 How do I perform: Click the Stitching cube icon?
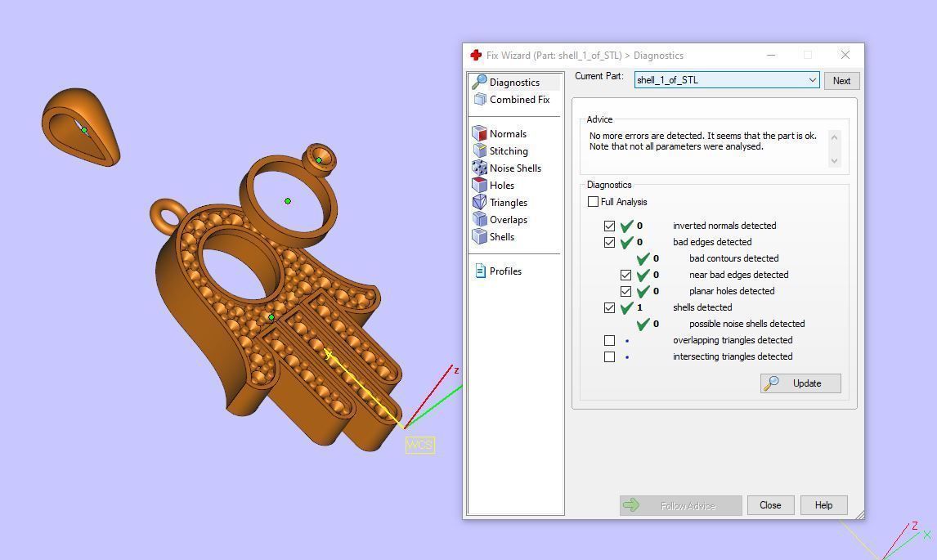pyautogui.click(x=479, y=150)
